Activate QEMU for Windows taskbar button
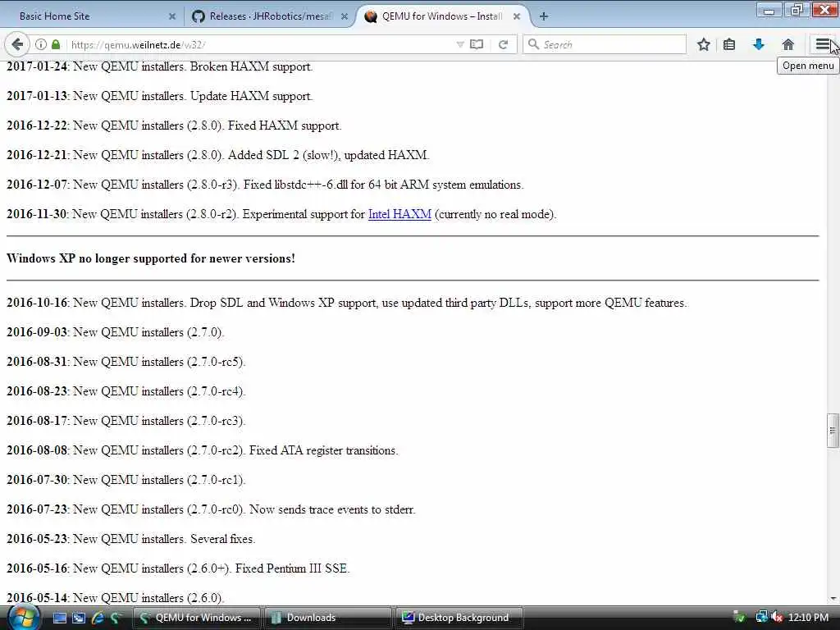This screenshot has height=630, width=840. coord(196,618)
